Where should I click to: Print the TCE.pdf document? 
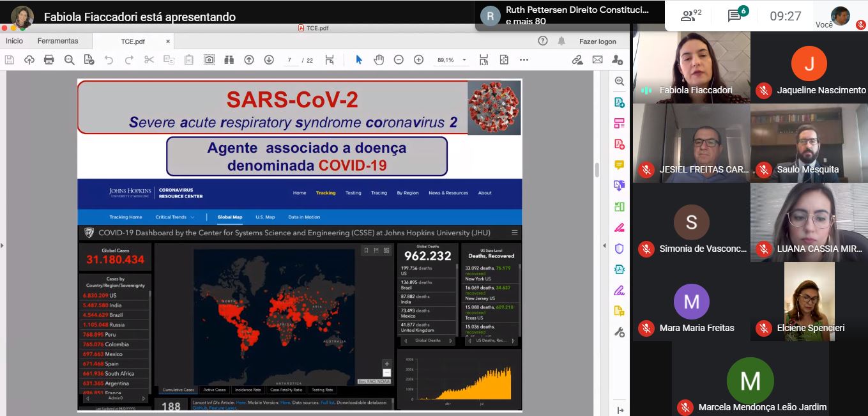click(x=49, y=59)
